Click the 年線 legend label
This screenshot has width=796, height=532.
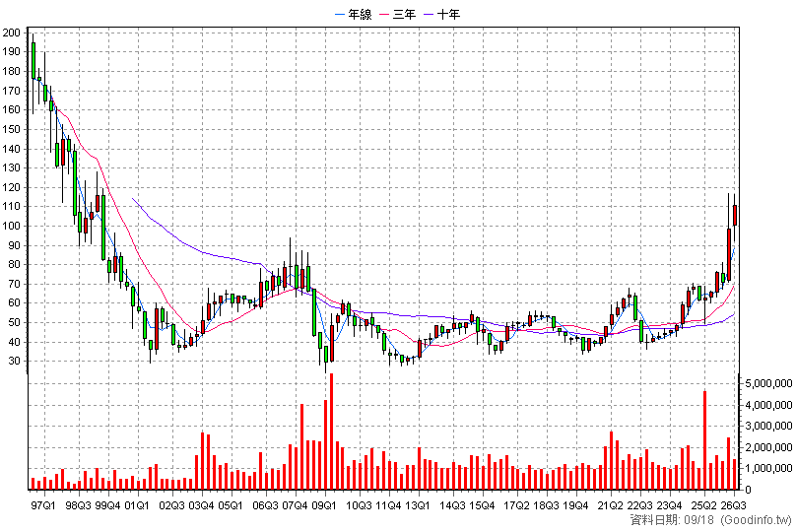[360, 14]
